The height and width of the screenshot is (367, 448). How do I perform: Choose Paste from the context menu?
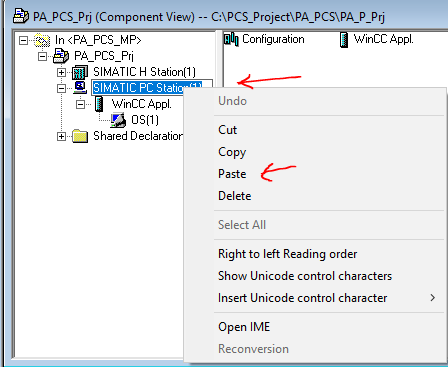pos(232,174)
